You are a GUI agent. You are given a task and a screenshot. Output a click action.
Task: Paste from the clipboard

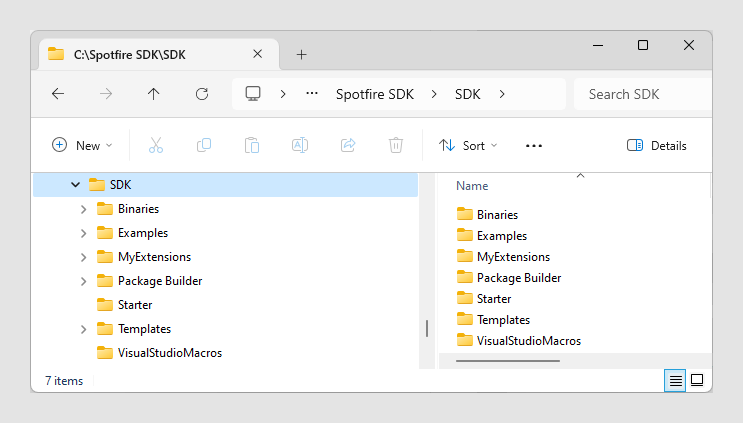point(252,145)
